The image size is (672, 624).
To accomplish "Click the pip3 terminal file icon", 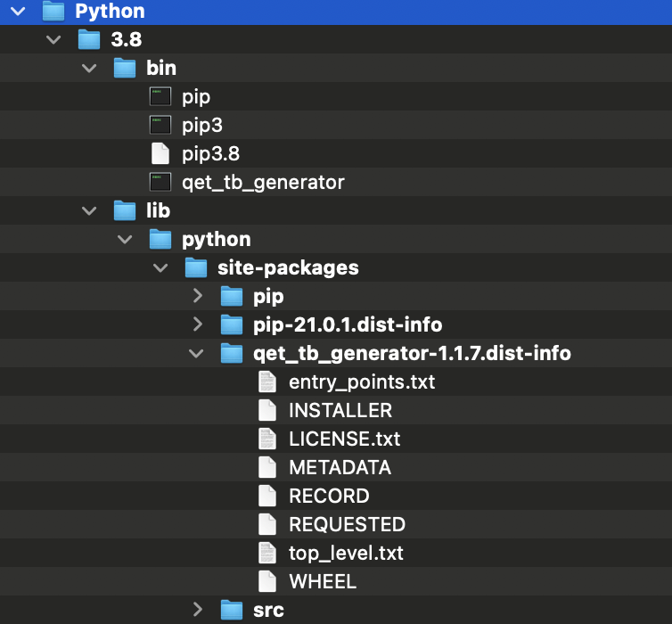I will [160, 126].
